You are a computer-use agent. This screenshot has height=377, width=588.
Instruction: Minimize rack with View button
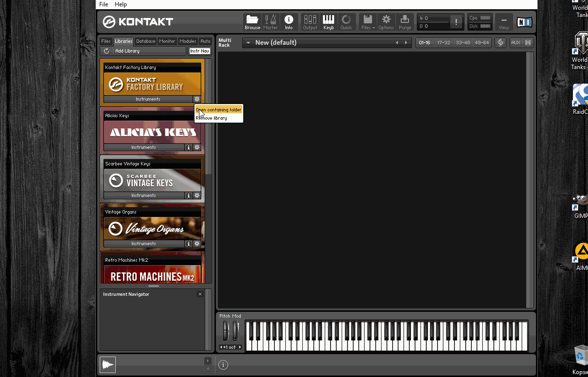coord(504,22)
